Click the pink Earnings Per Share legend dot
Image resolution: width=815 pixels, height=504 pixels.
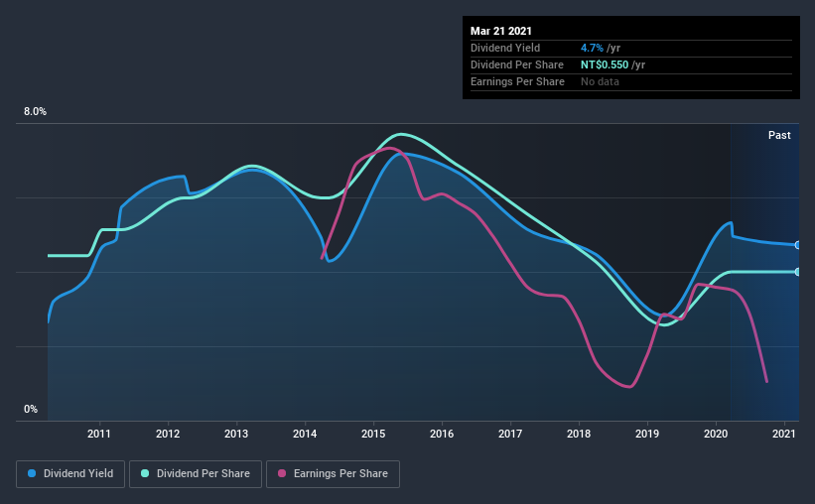click(x=282, y=473)
